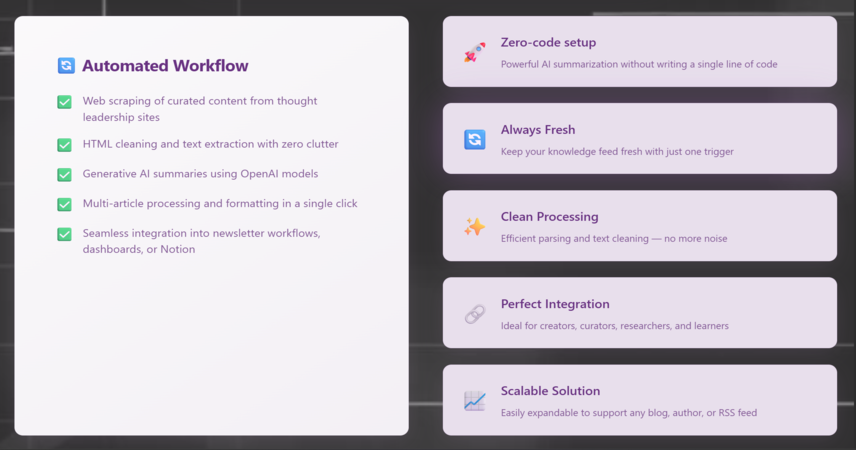Toggle the Multi-article processing checkmark

click(64, 204)
